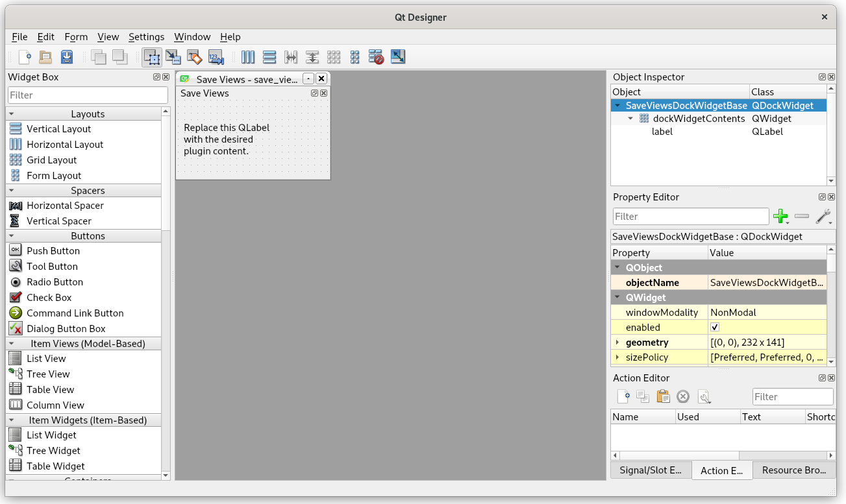Click the Action Editor filter field
Viewport: 846px width, 504px height.
point(793,397)
